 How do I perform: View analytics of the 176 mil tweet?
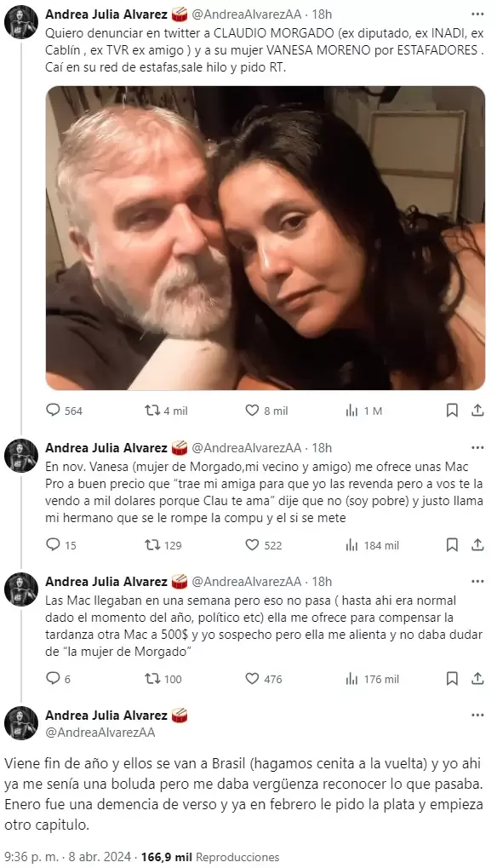tap(372, 679)
